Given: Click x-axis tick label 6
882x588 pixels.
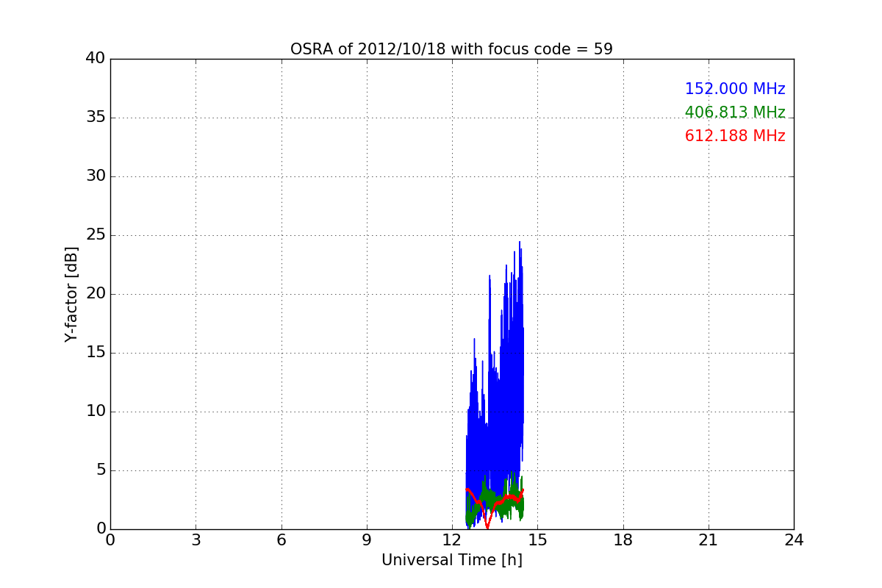Looking at the screenshot, I should [281, 540].
